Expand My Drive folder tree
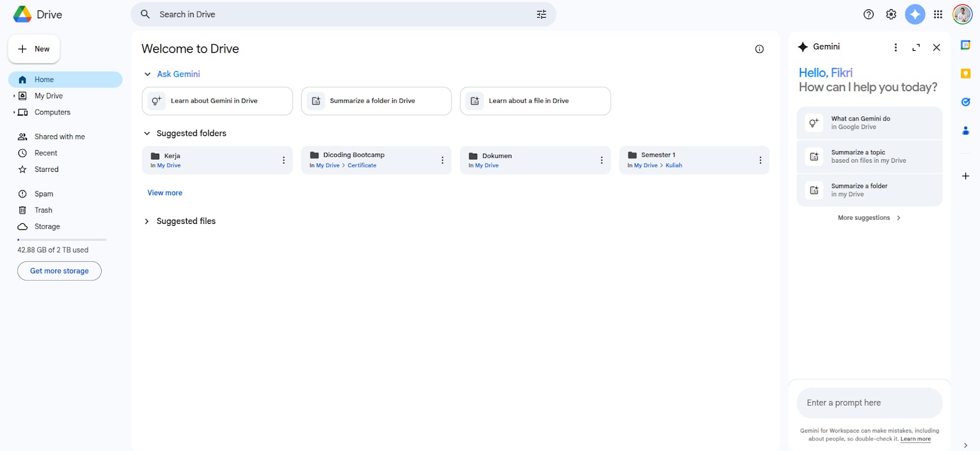The width and height of the screenshot is (980, 451). click(x=14, y=96)
